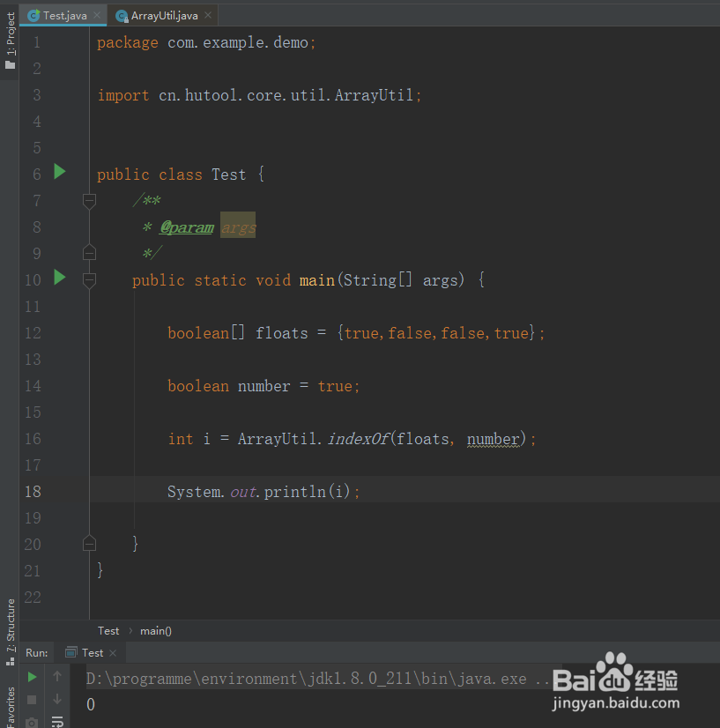The height and width of the screenshot is (728, 720).
Task: Select the Test tab in the Run panel
Action: pos(92,653)
